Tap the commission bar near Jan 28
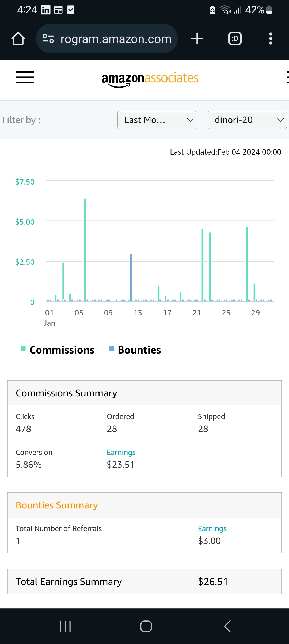The image size is (289, 644). point(247,264)
